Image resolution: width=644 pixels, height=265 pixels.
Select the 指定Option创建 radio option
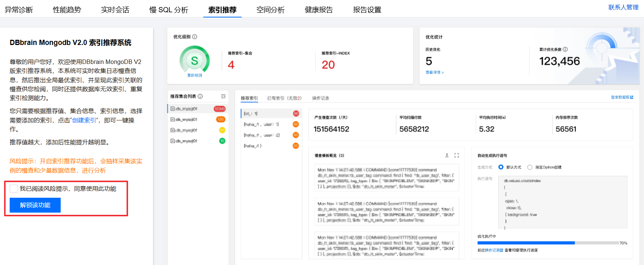pyautogui.click(x=530, y=167)
